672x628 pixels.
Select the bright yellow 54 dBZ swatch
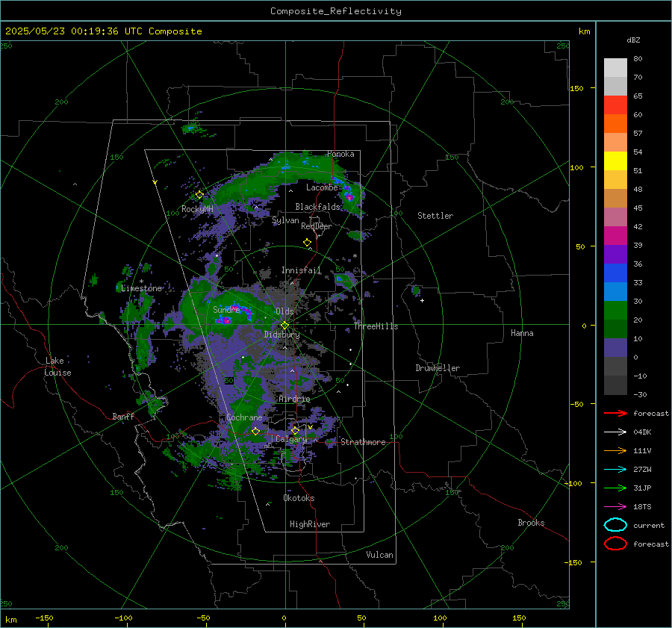click(615, 161)
